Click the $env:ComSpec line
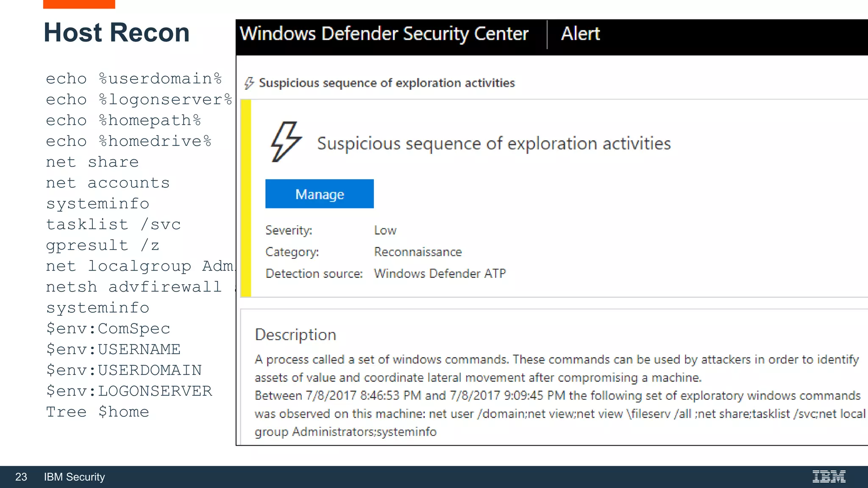This screenshot has width=868, height=488. [108, 329]
